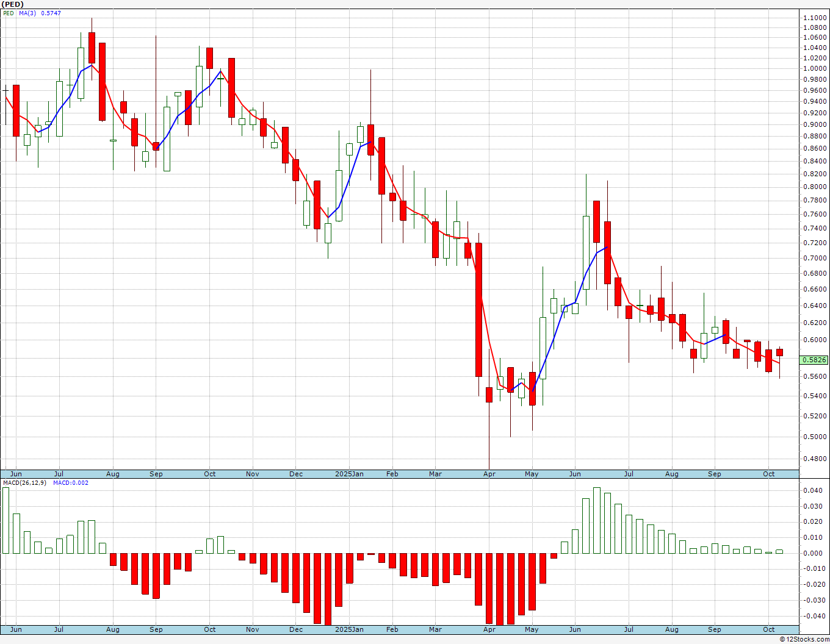Select the 0.9000 price axis label
830x644 pixels.
tap(815, 124)
